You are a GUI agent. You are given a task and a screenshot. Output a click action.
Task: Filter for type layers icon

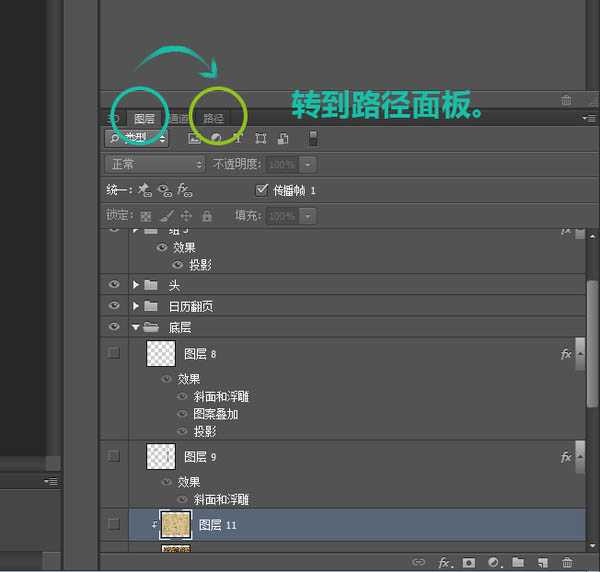click(238, 138)
